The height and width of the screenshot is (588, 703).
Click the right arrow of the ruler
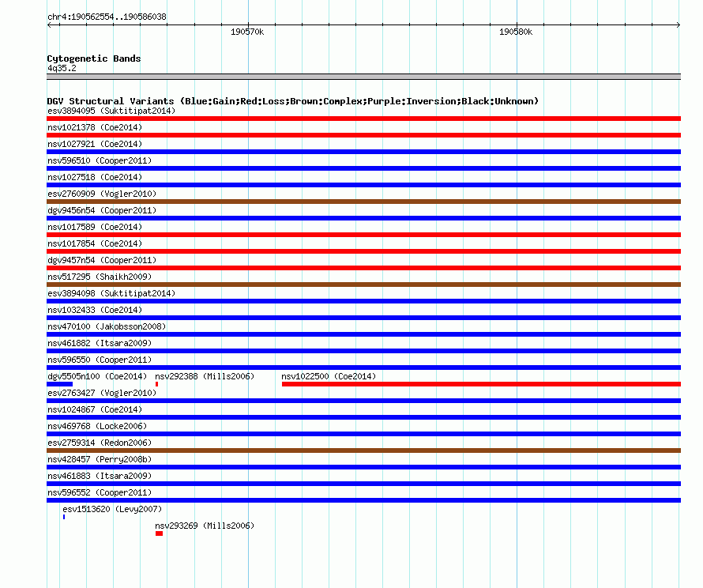coord(679,25)
